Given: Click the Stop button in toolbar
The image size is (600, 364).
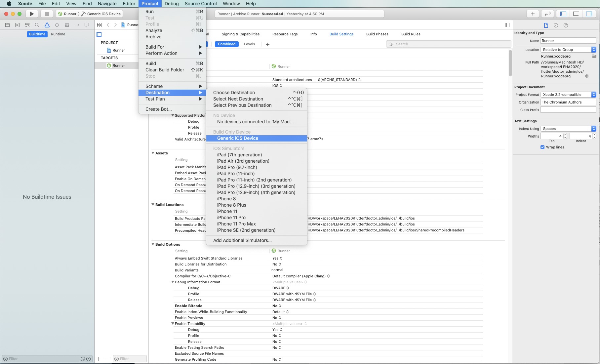Looking at the screenshot, I should pos(47,14).
